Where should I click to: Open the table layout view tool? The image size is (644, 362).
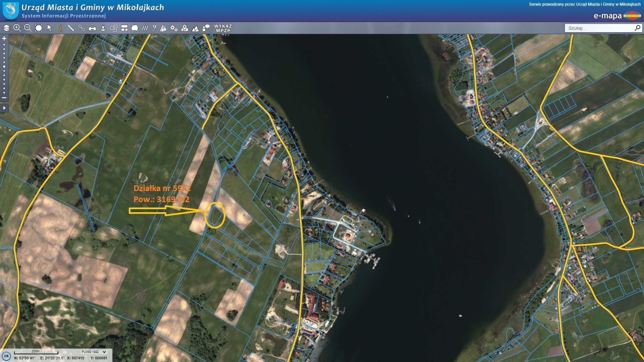click(124, 28)
